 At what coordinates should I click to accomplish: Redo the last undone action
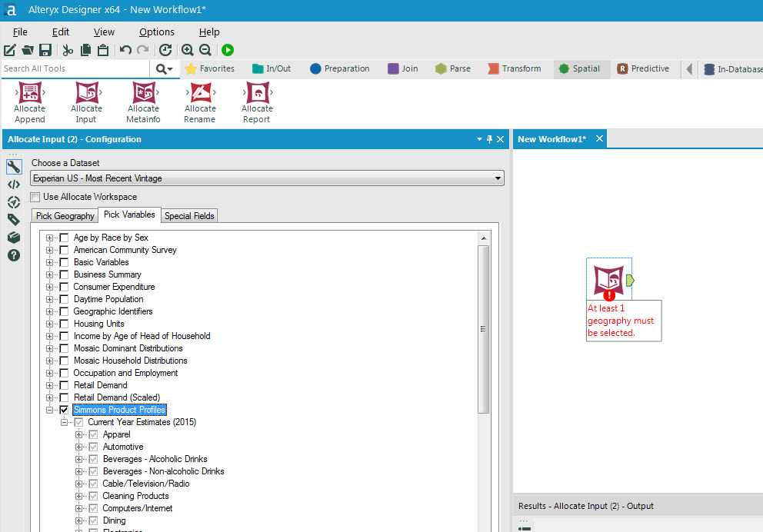(x=143, y=50)
